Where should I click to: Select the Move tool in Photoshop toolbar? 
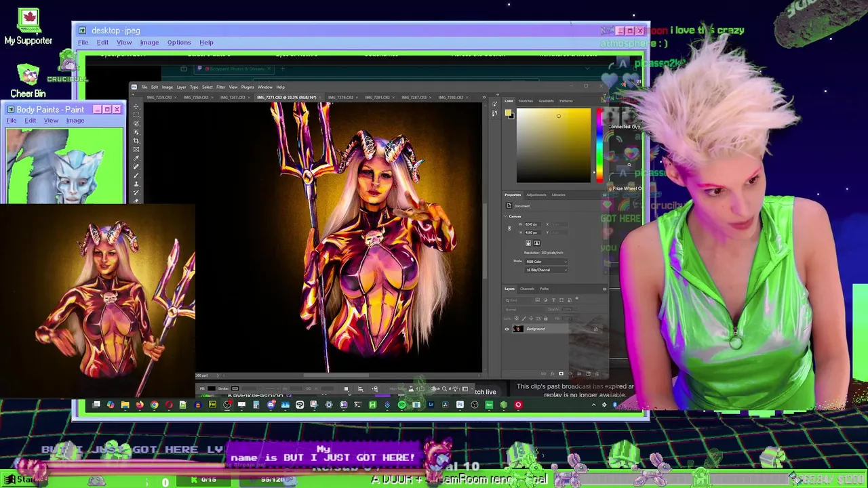(x=136, y=106)
